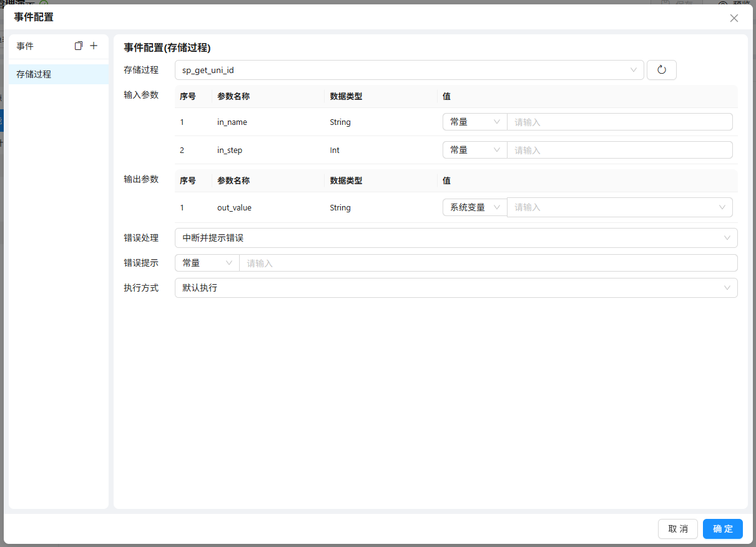Viewport: 756px width, 547px height.
Task: Open 执行方式 dropdown 默认执行
Action: tap(456, 288)
